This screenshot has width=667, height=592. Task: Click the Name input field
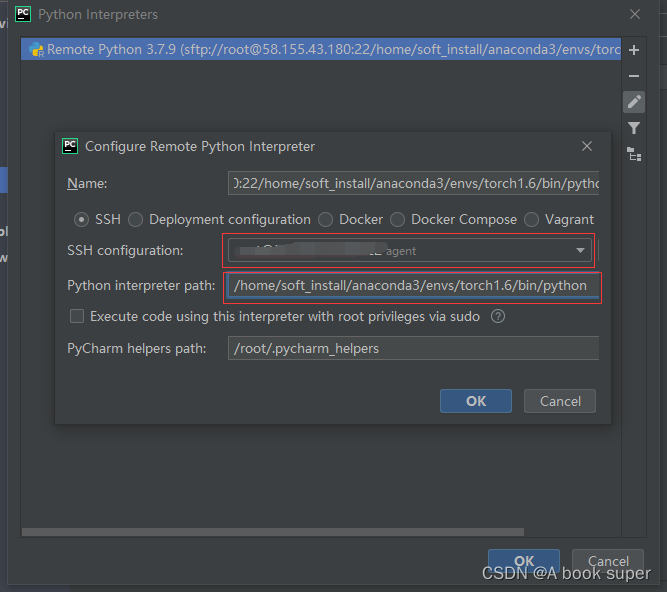click(x=413, y=183)
